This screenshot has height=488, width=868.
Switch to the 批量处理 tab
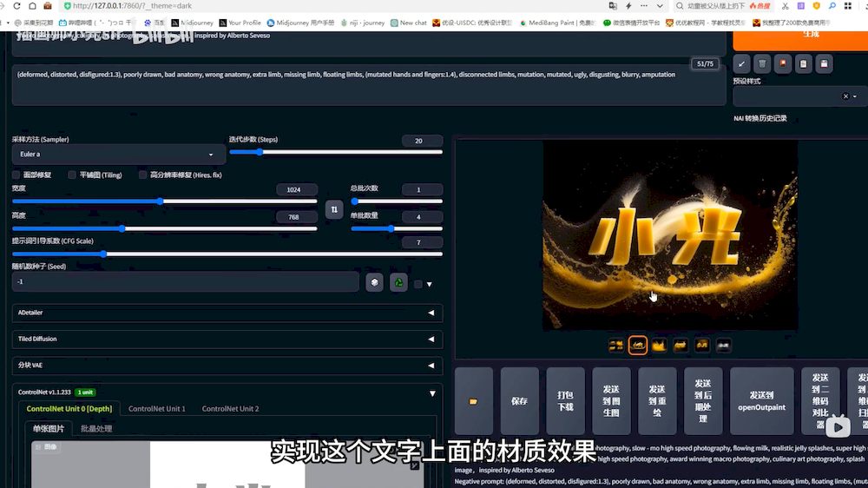[96, 428]
